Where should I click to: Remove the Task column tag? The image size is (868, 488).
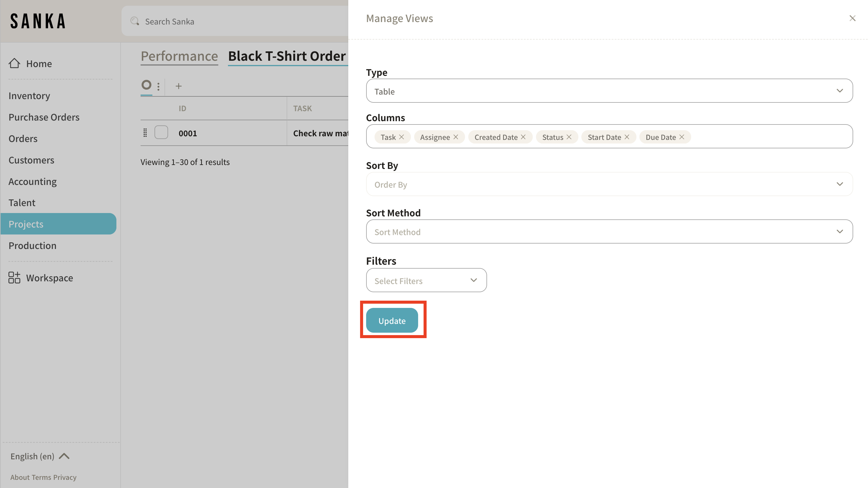[401, 137]
